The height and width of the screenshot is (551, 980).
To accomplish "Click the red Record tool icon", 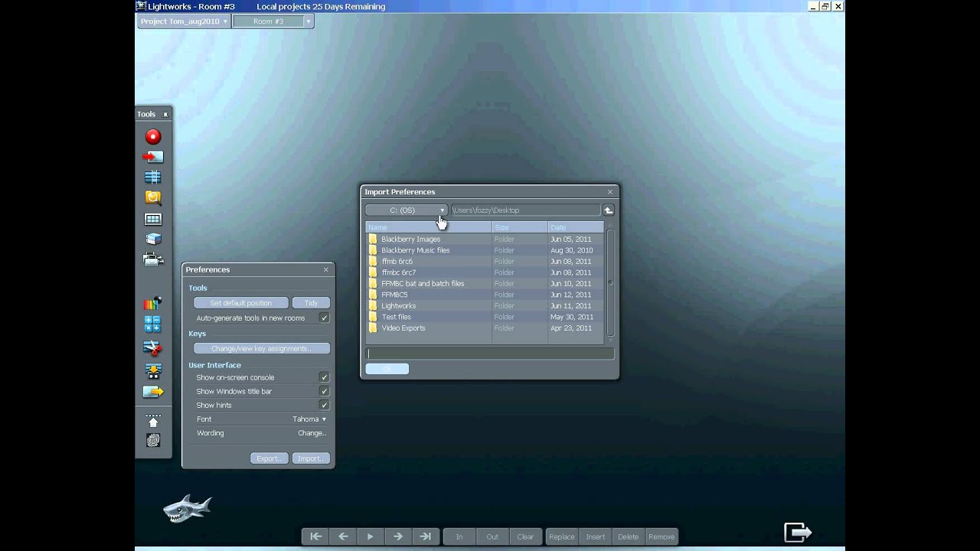I will click(153, 136).
